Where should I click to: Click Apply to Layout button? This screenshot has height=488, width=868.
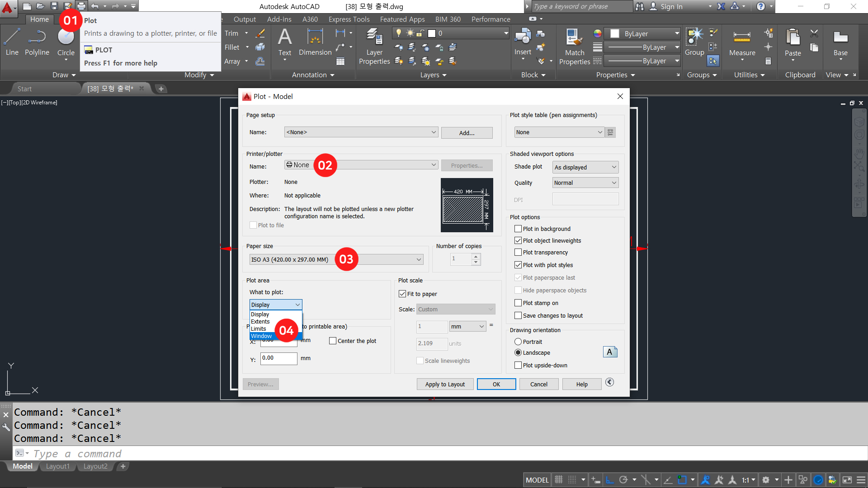445,385
